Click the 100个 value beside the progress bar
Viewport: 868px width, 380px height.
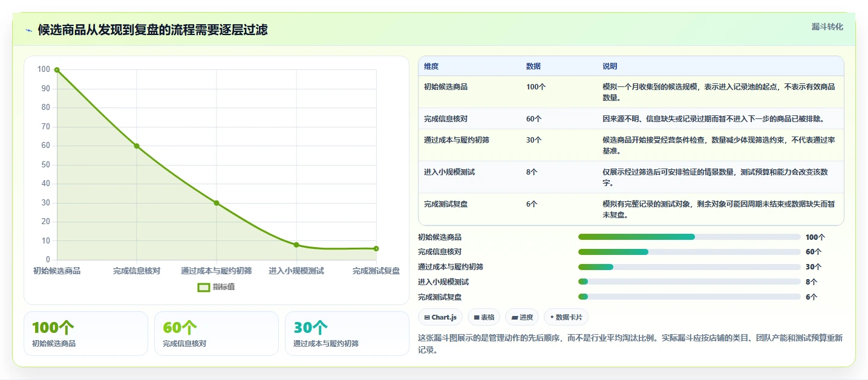click(815, 237)
